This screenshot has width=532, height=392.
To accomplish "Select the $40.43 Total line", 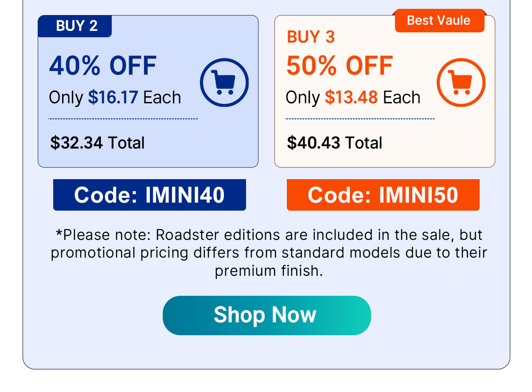I will pos(335,143).
